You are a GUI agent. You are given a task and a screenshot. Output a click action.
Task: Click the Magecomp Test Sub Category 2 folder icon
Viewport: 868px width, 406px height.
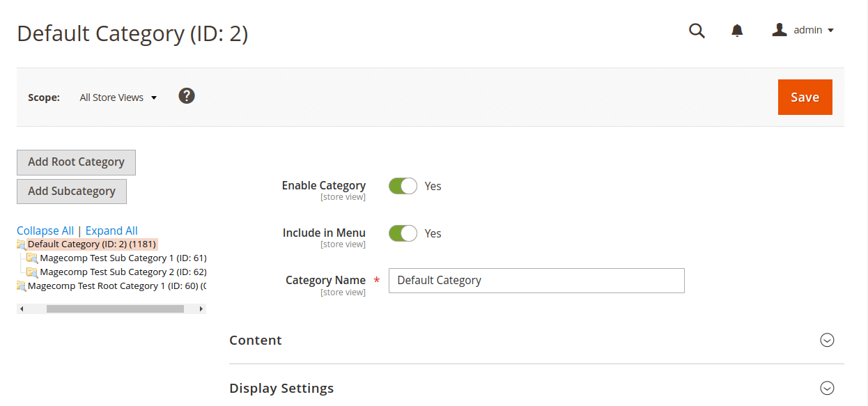[x=32, y=272]
